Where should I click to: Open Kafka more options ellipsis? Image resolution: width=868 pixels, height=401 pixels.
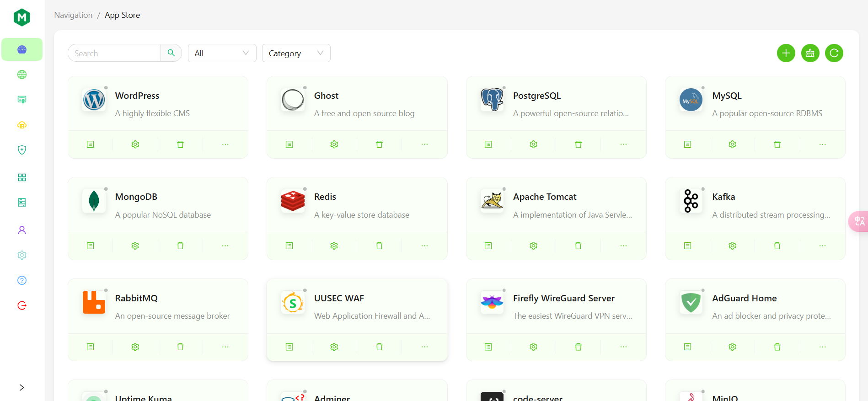[x=822, y=246]
